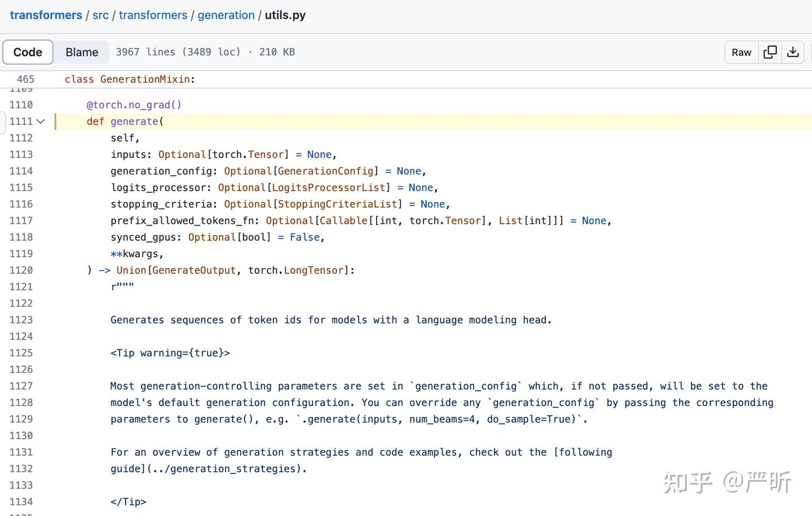
Task: Open second transformers breadcrumb folder
Action: coord(153,15)
